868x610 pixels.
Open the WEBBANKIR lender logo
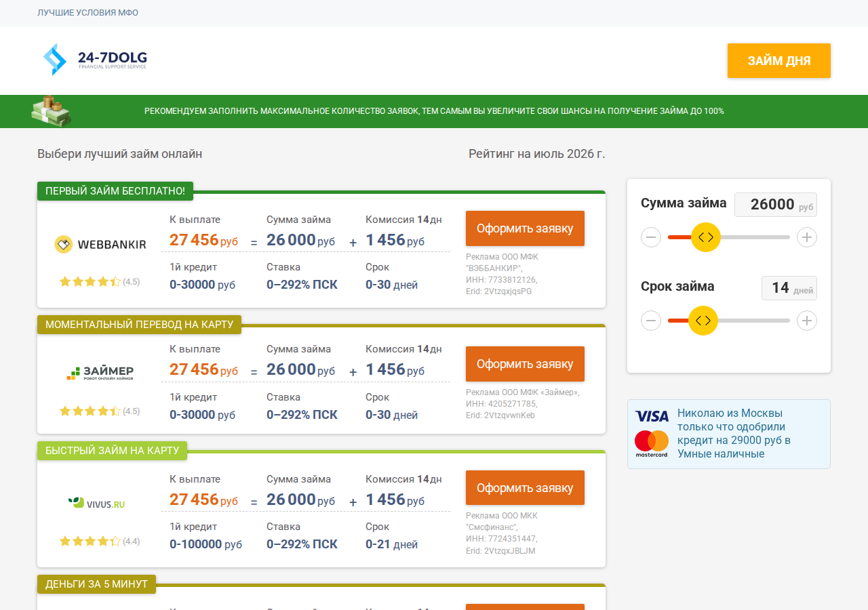(x=100, y=245)
